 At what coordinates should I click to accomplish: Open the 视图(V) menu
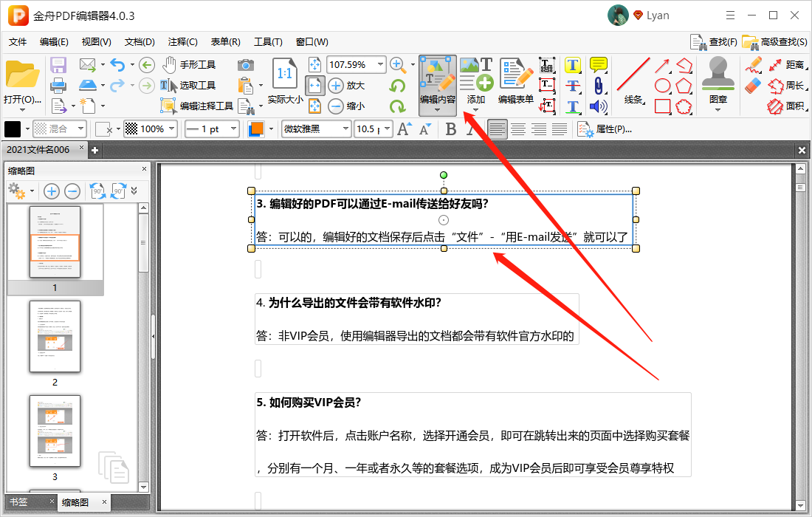click(96, 42)
